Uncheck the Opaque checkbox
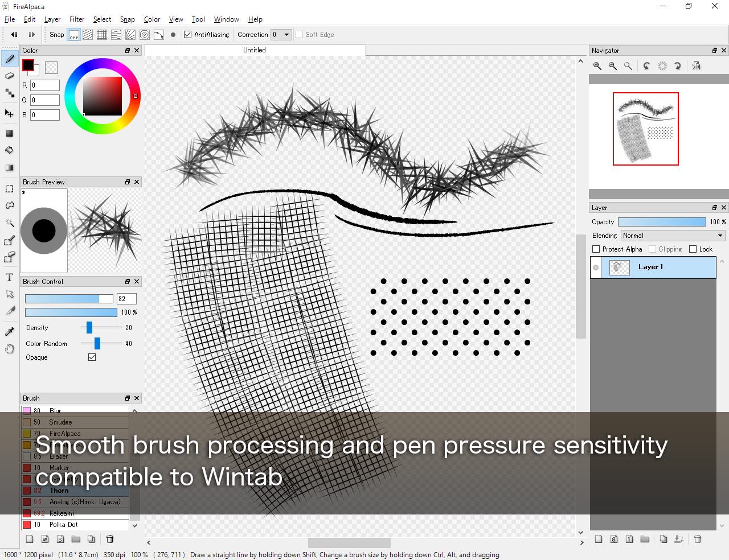The width and height of the screenshot is (729, 560). tap(92, 357)
